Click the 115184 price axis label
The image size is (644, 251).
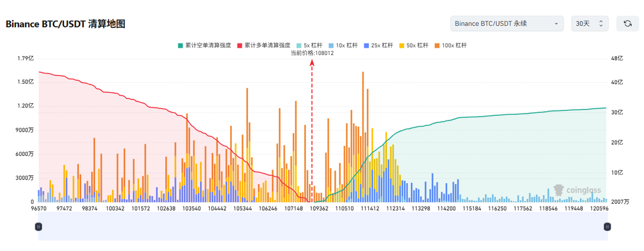point(473,209)
